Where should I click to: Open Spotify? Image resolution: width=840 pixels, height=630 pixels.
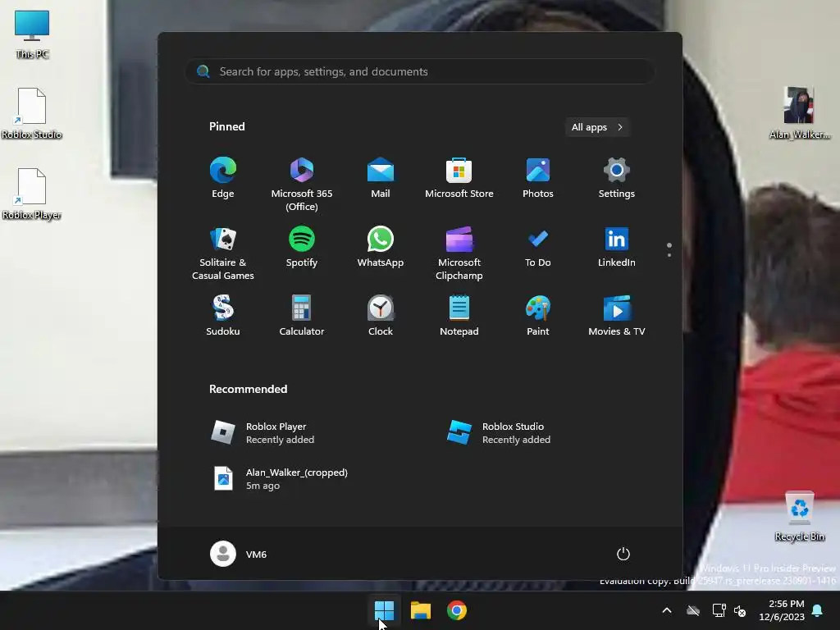click(302, 248)
